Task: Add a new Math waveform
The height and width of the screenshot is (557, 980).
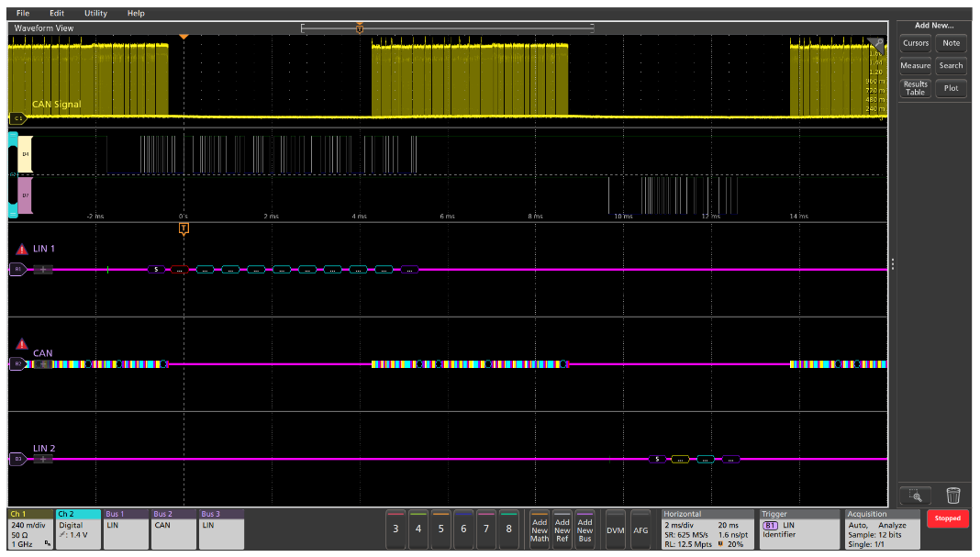Action: (539, 529)
